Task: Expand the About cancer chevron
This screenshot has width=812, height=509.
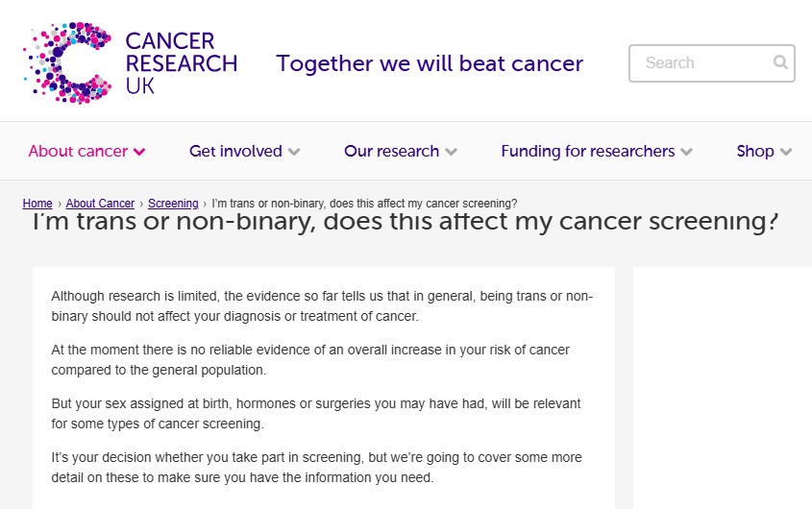Action: pyautogui.click(x=140, y=152)
